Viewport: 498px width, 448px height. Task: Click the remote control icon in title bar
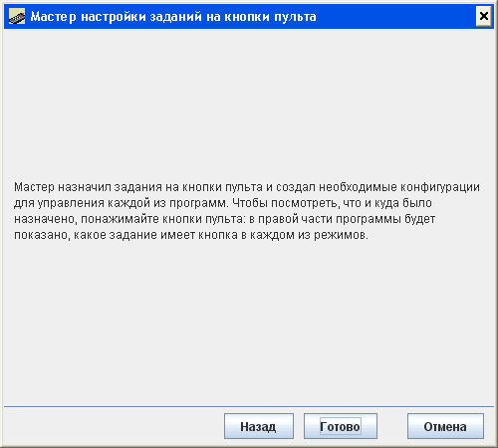tap(17, 16)
